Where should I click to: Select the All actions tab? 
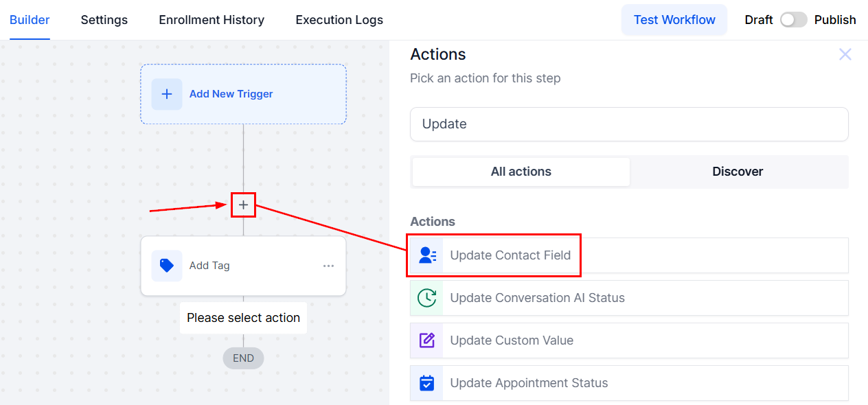pos(521,172)
